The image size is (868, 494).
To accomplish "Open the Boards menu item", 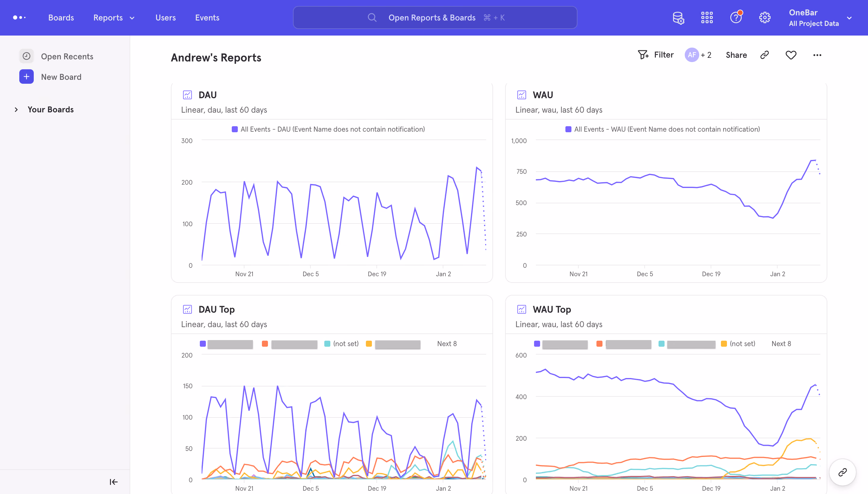I will [61, 18].
